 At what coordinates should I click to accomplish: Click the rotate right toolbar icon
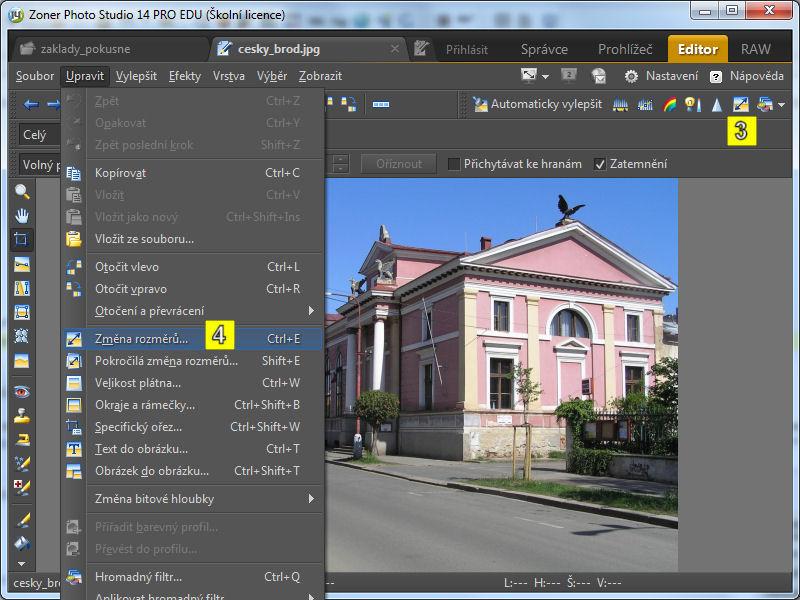click(x=349, y=105)
